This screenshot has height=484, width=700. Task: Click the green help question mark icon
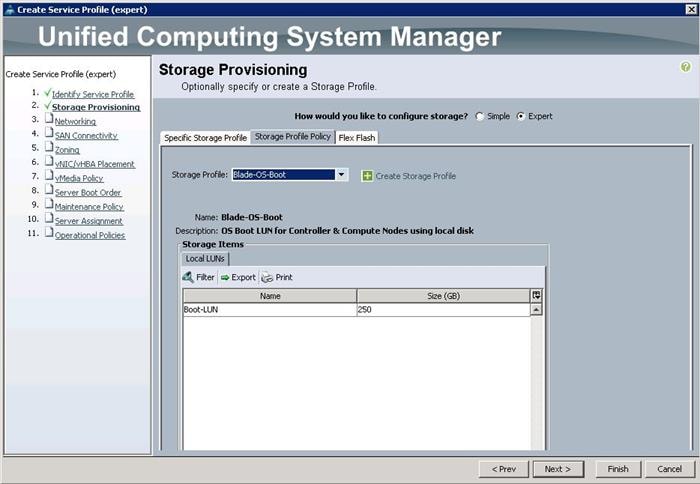point(685,67)
